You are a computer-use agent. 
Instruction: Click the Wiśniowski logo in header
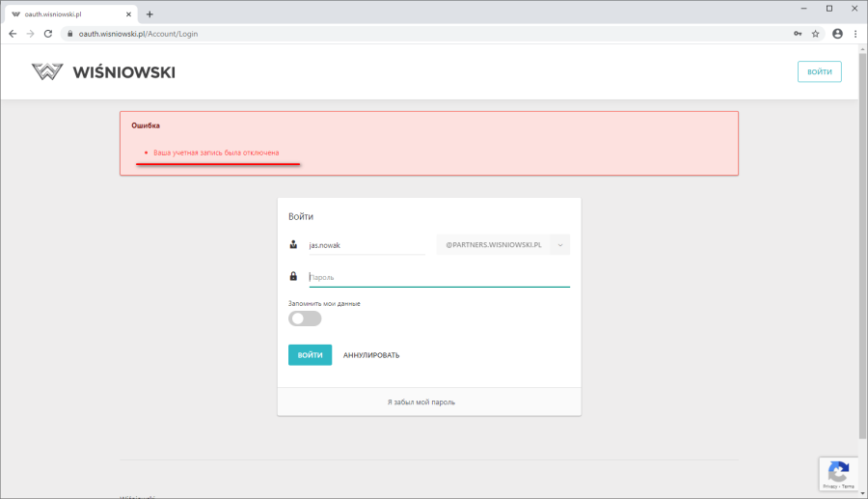coord(103,72)
